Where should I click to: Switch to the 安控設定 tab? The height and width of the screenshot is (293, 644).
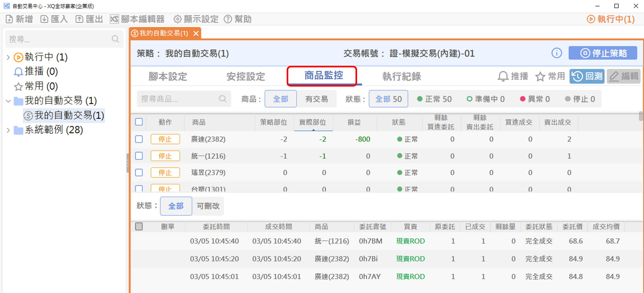tap(245, 77)
